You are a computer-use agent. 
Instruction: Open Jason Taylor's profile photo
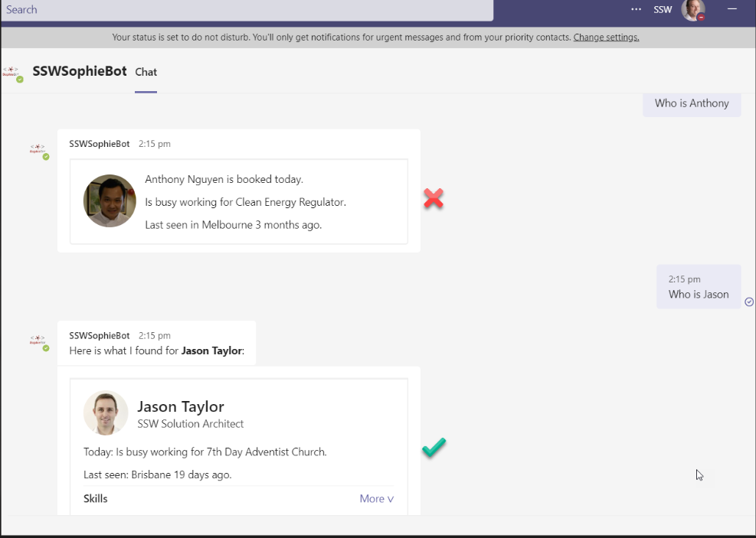tap(105, 412)
